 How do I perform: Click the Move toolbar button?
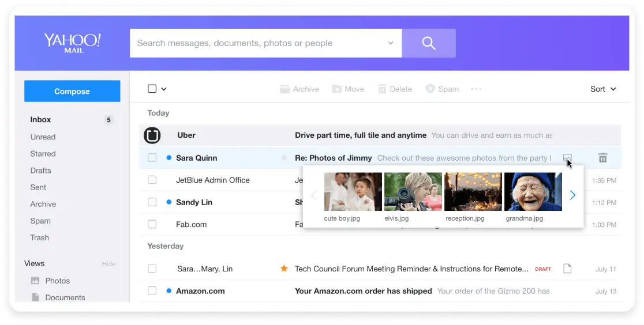click(x=349, y=89)
